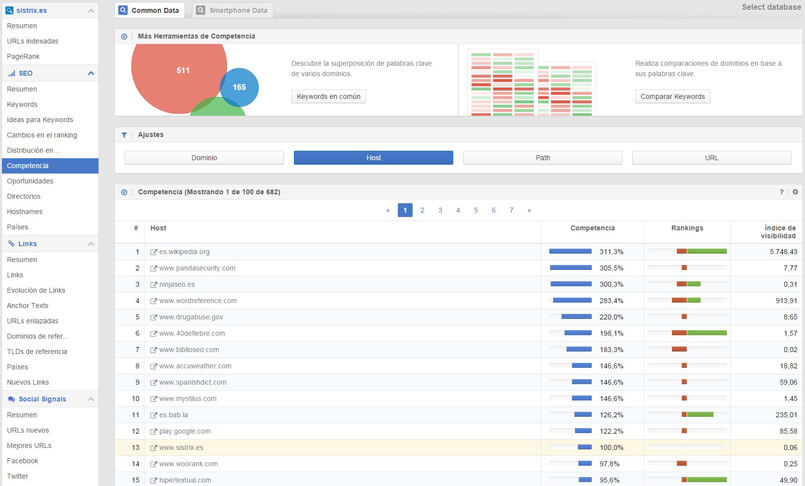Open external link icon for es.bab.la

click(153, 415)
